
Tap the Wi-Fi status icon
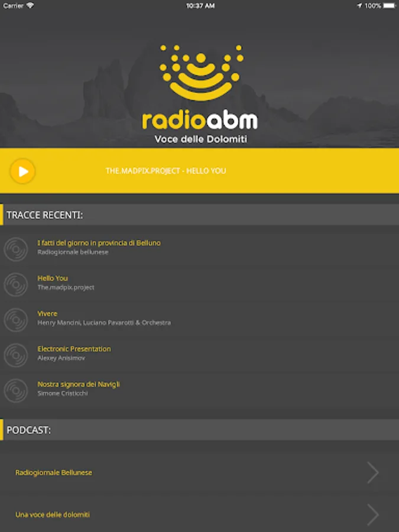30,5
